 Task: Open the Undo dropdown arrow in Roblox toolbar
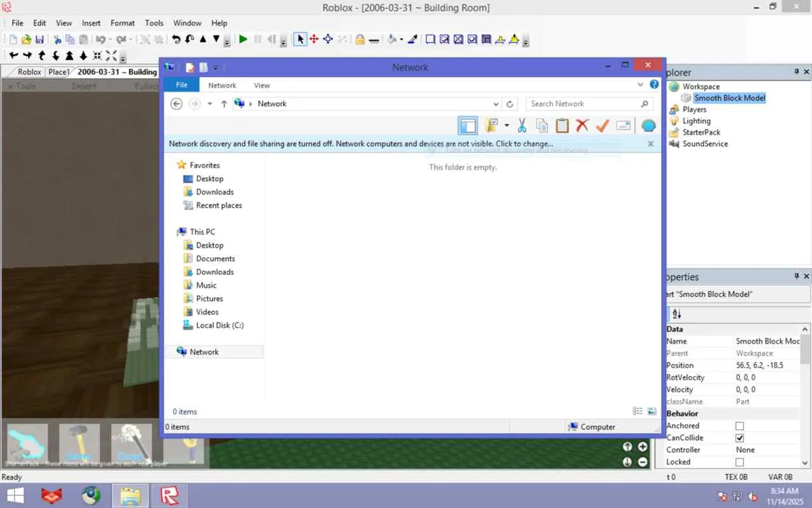pyautogui.click(x=110, y=39)
